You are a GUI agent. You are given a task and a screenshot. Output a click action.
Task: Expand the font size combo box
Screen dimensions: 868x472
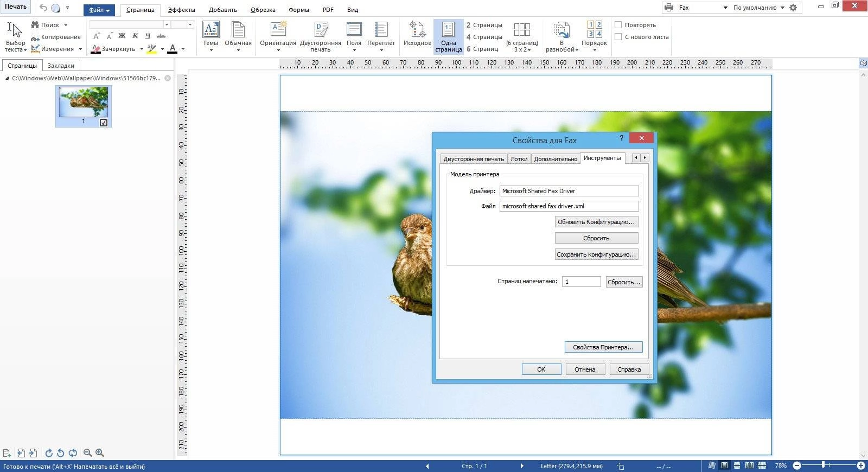click(190, 24)
